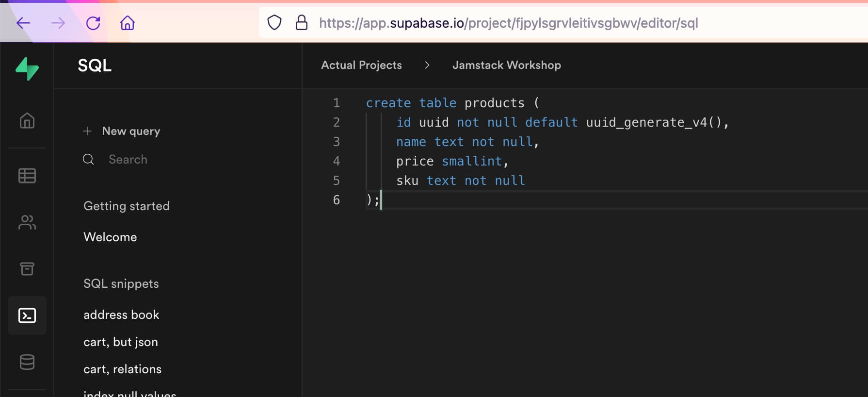This screenshot has height=397, width=868.
Task: Create a New query
Action: point(131,131)
